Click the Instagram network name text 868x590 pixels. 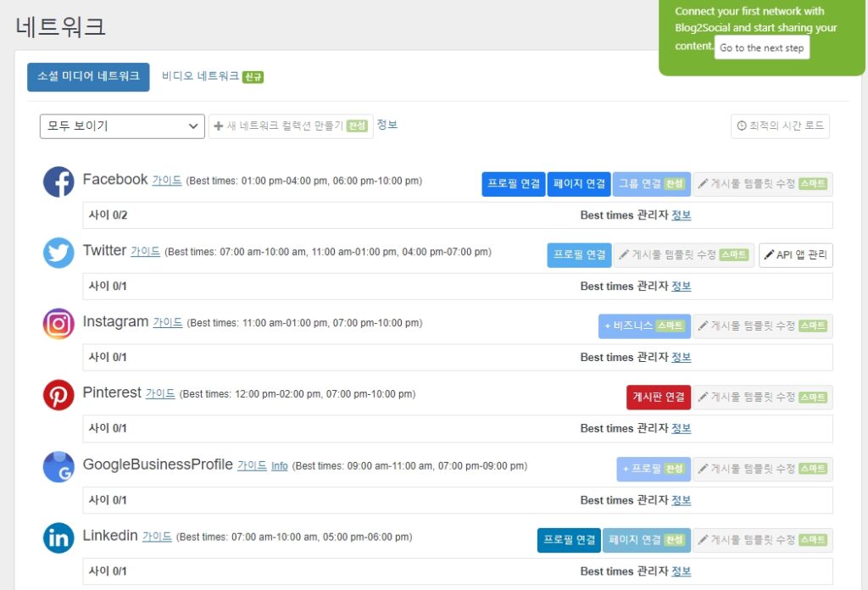115,321
